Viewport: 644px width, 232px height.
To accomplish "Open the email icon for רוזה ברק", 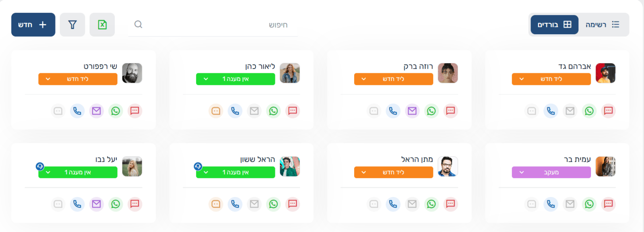I will 412,111.
